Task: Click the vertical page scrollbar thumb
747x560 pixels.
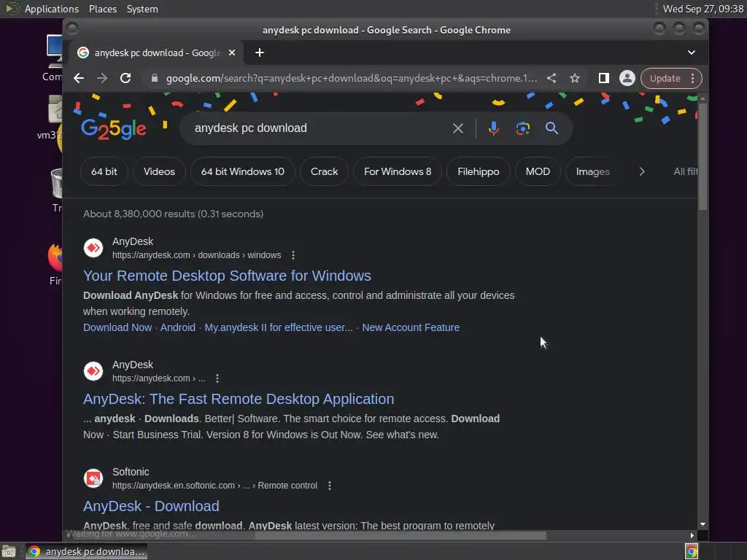Action: coord(703,156)
